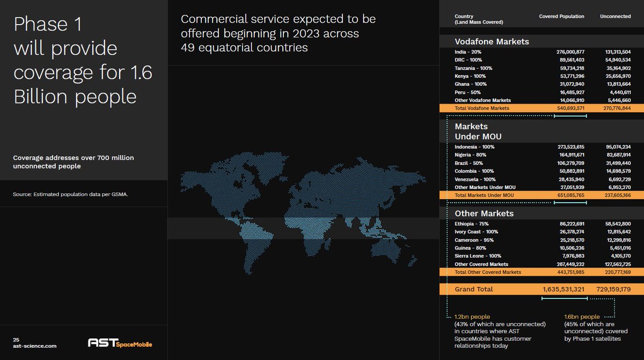Image resolution: width=644 pixels, height=360 pixels.
Task: Click the 'Other Vodafone Markets' row label
Action: click(482, 100)
